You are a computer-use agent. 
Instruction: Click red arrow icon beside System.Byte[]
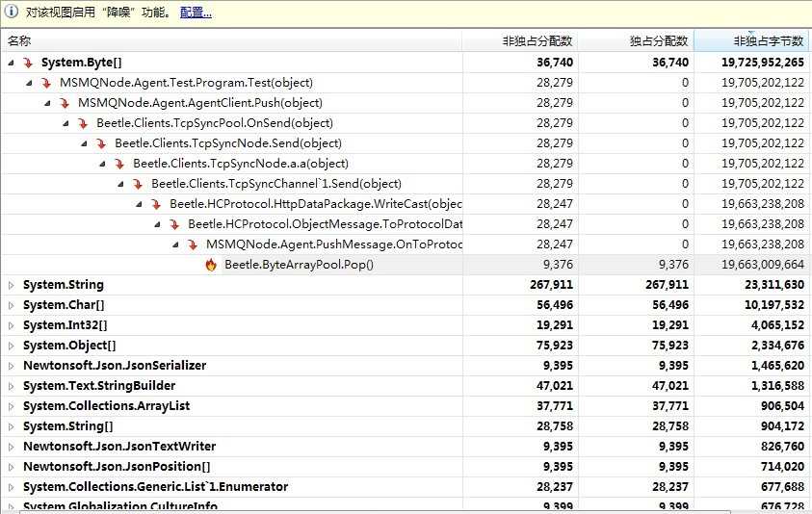click(28, 63)
